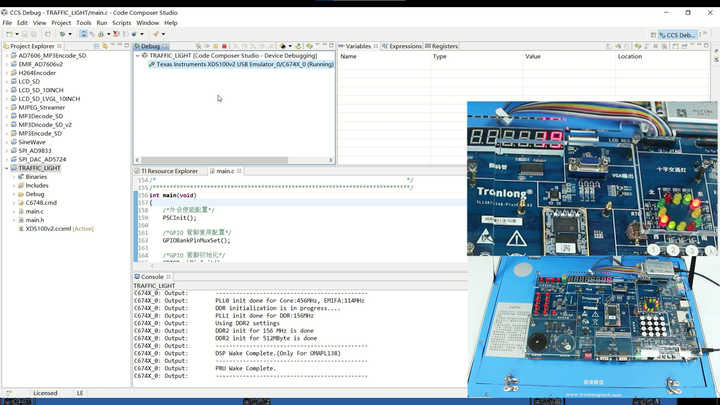Viewport: 720px width, 405px height.
Task: Open the CCS Debug perspective
Action: (x=677, y=34)
